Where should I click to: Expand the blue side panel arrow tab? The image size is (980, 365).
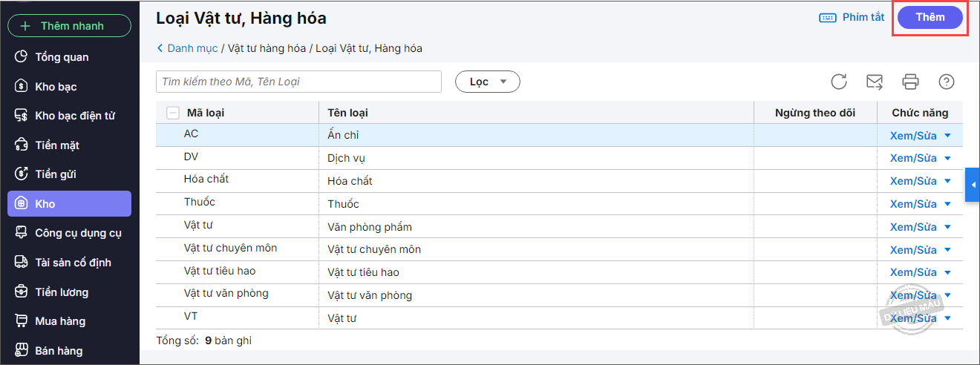click(973, 185)
